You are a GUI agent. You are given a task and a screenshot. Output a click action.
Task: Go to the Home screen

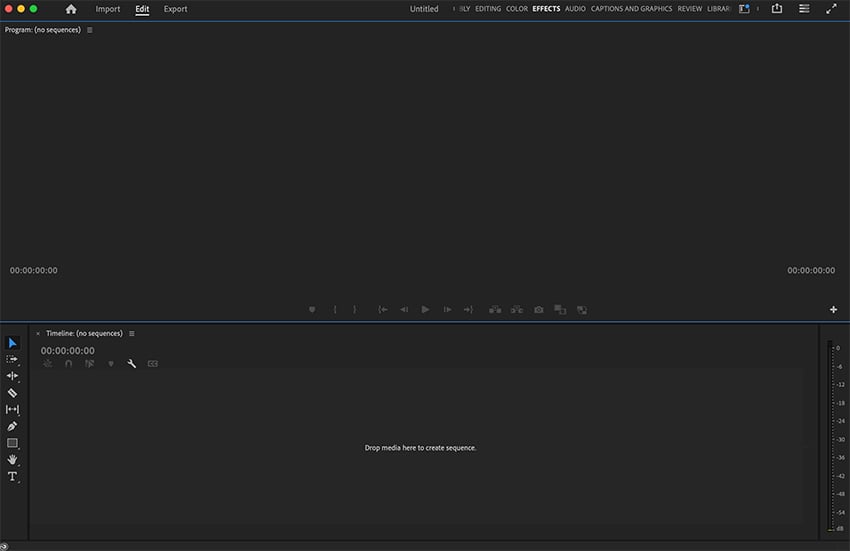pyautogui.click(x=71, y=9)
